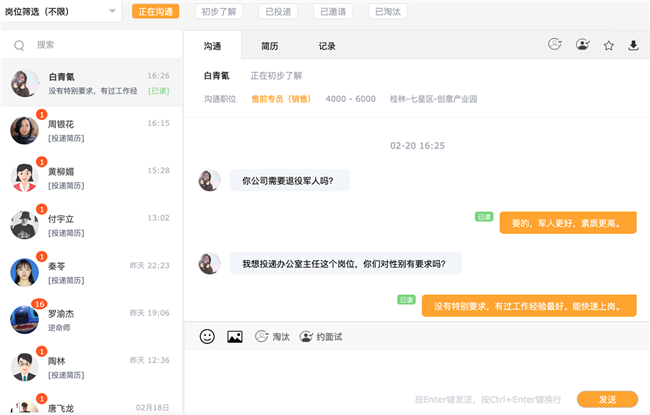Open conversation with 秦苓

(92, 272)
